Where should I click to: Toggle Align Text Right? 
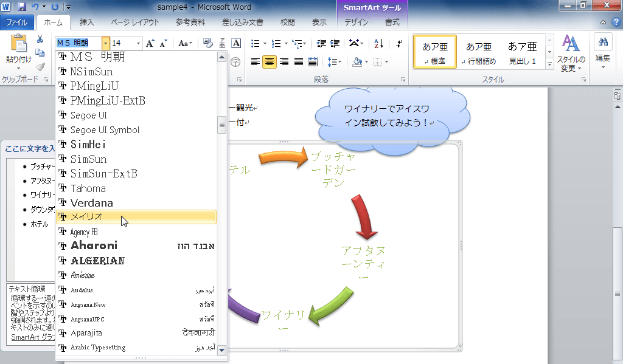[284, 62]
